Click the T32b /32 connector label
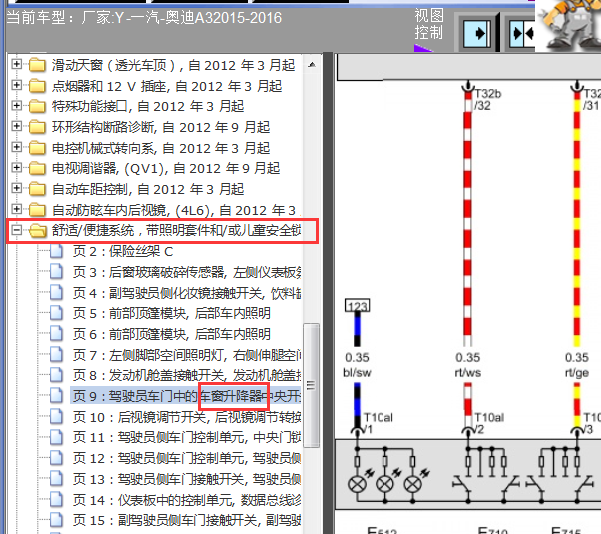Viewport: 601px width, 534px height. coord(488,99)
